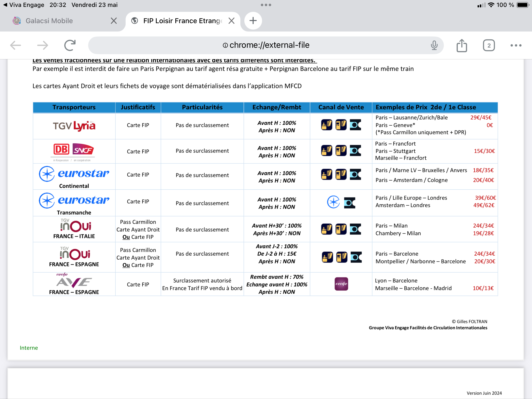Switch to the Galacsi Mobile tab
Screen dimensions: 532x399
[x=49, y=21]
